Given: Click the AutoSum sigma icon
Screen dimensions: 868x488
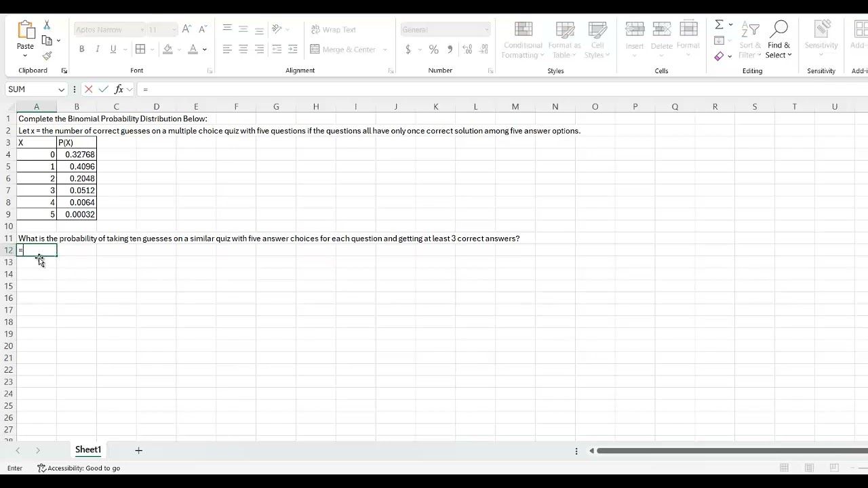Looking at the screenshot, I should tap(719, 24).
